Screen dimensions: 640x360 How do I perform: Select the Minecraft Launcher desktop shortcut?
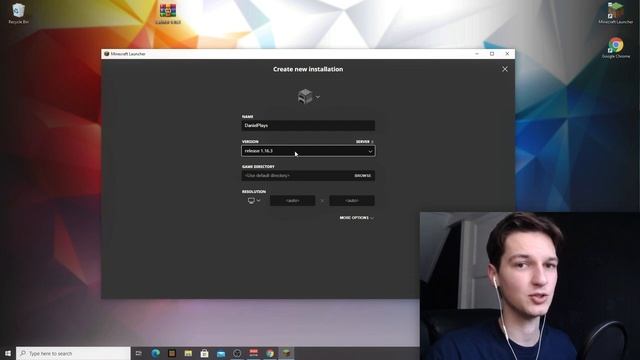(x=616, y=13)
